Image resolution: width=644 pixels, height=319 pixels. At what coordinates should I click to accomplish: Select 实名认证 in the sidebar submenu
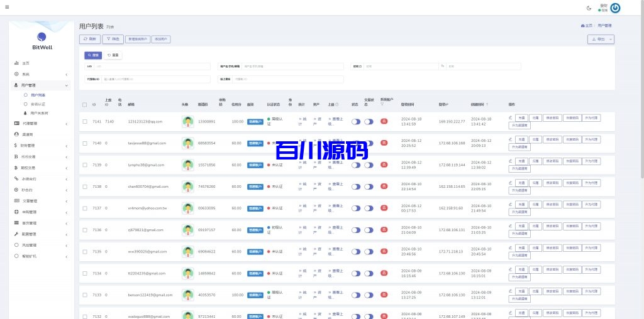click(x=38, y=104)
